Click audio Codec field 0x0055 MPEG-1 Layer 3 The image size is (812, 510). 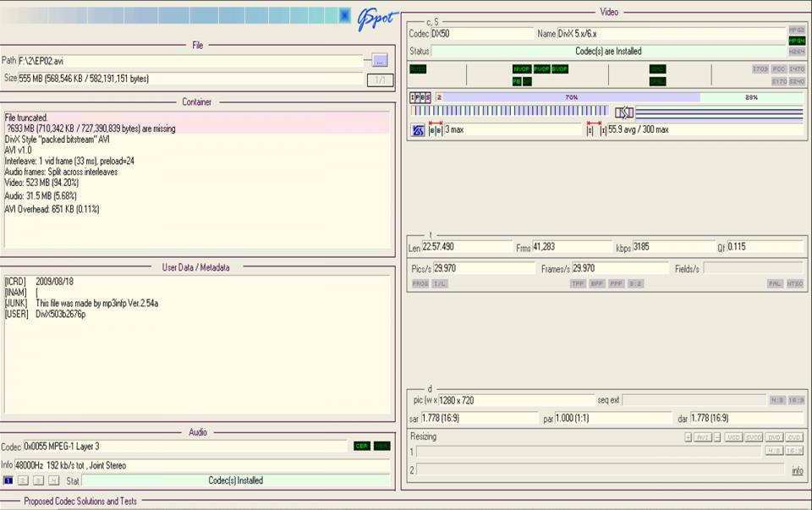[x=185, y=447]
